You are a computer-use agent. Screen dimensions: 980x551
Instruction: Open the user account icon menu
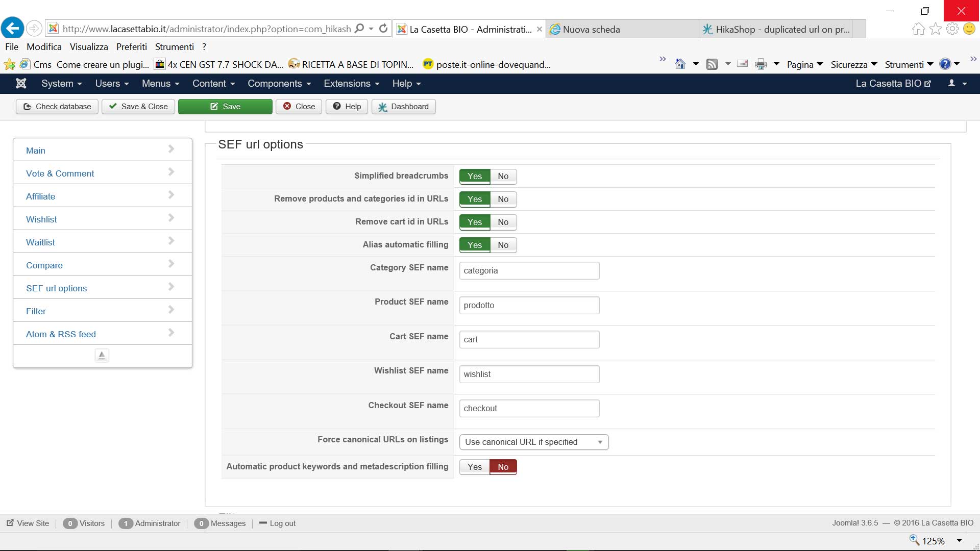pyautogui.click(x=957, y=84)
